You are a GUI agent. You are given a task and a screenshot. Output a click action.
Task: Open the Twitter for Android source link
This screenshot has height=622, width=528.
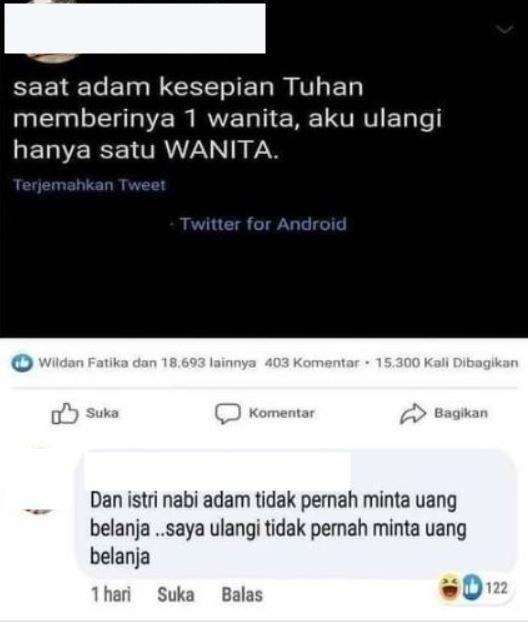[263, 224]
